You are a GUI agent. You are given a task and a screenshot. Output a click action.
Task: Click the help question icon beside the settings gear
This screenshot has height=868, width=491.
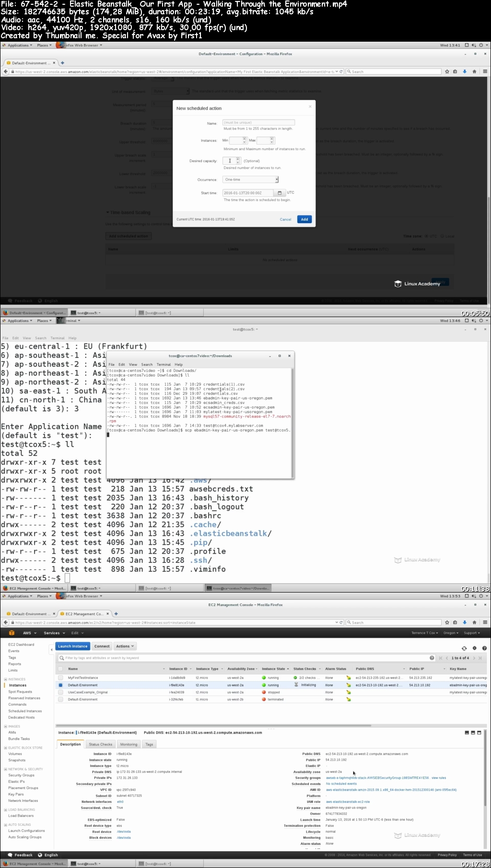tap(484, 648)
